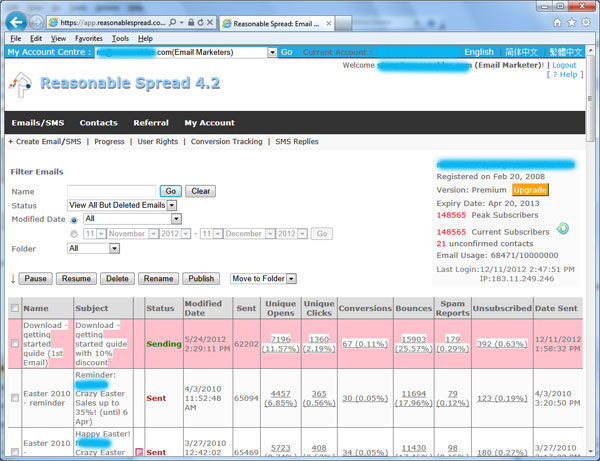
Task: Switch language to English
Action: 479,52
